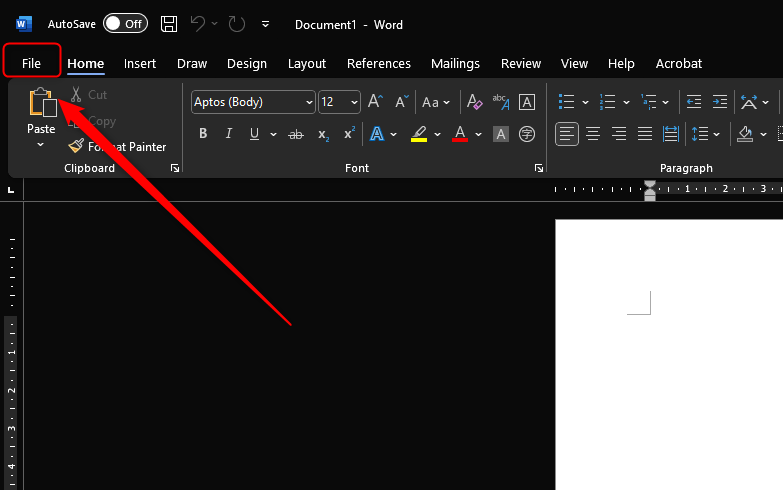Click the Paste clipboard icon
Viewport: 783px width, 490px height.
click(42, 102)
